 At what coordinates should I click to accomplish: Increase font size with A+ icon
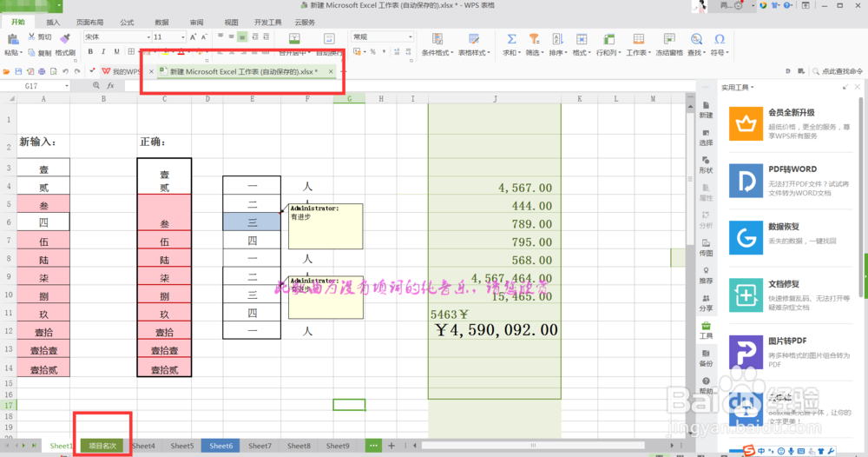click(193, 37)
